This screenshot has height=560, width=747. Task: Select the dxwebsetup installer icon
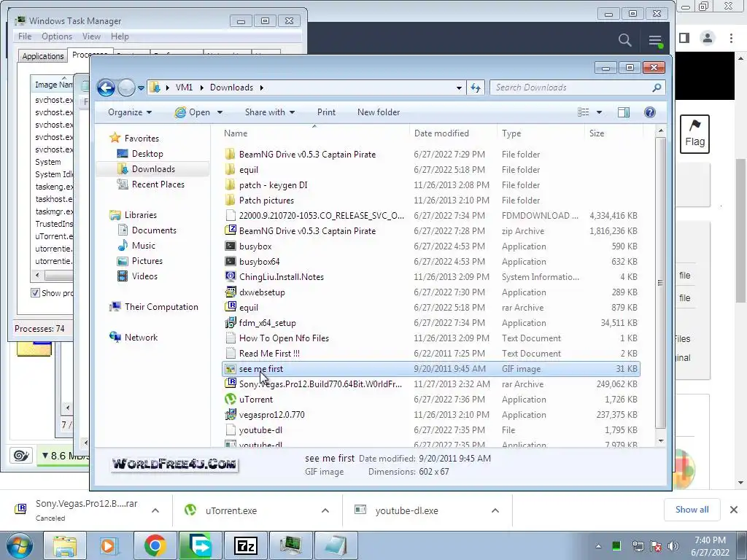point(230,292)
